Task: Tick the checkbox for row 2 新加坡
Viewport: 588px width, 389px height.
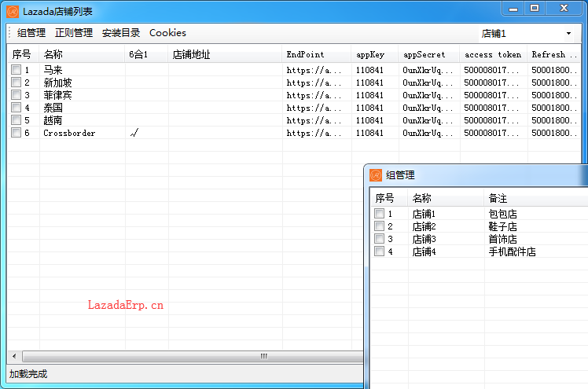Action: point(17,82)
